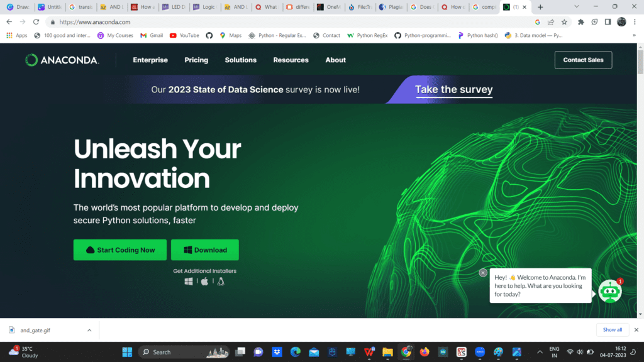The height and width of the screenshot is (362, 644).
Task: Open the tab search dropdown arrow
Action: [577, 6]
